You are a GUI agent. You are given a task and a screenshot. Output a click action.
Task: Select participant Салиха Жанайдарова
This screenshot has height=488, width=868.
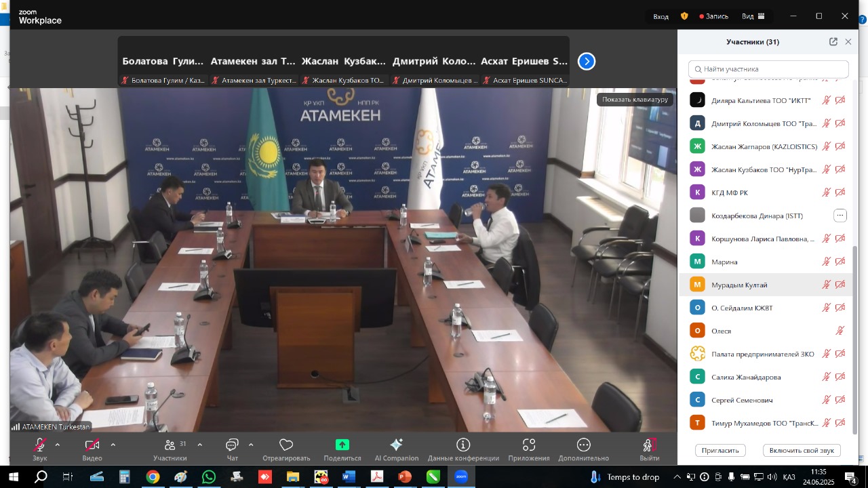(766, 377)
